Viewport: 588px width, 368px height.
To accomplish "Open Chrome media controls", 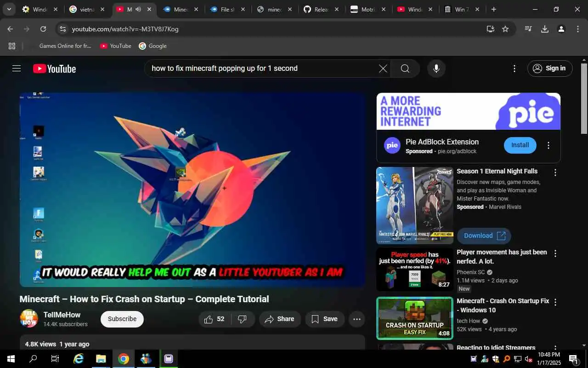I will [528, 29].
